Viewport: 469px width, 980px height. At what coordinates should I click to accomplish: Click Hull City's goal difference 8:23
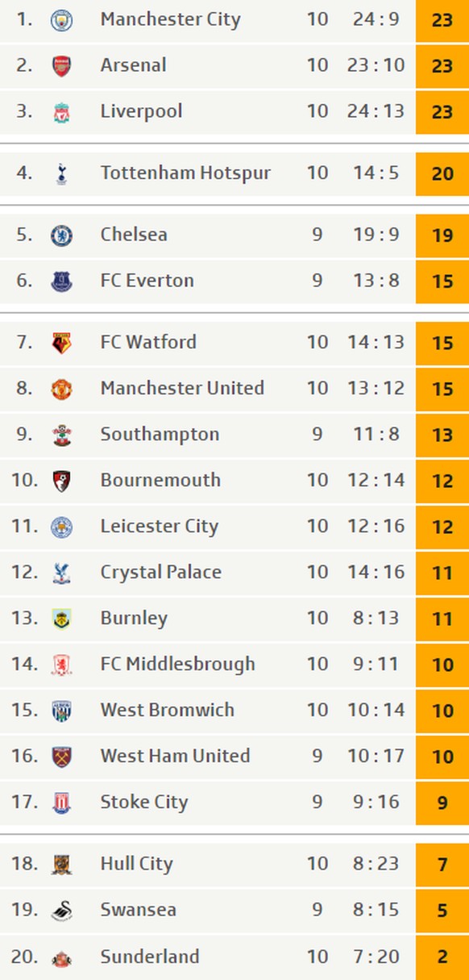(x=376, y=864)
